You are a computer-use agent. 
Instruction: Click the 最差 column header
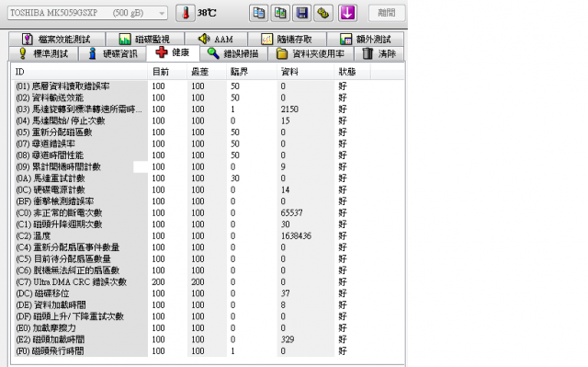207,72
